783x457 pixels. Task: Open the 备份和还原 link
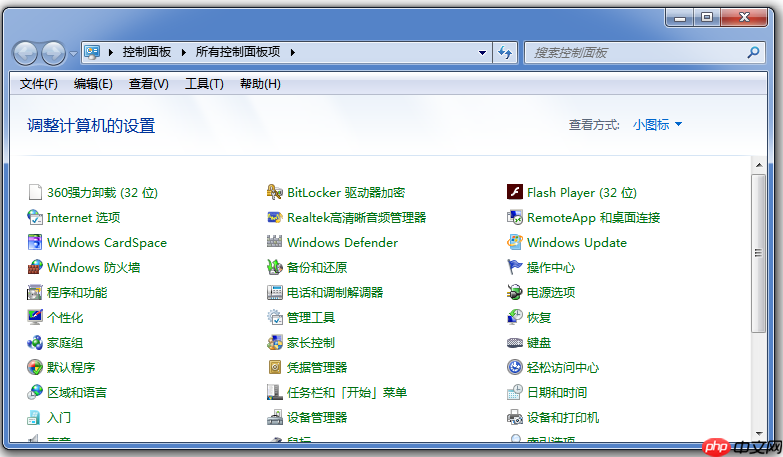click(x=317, y=268)
